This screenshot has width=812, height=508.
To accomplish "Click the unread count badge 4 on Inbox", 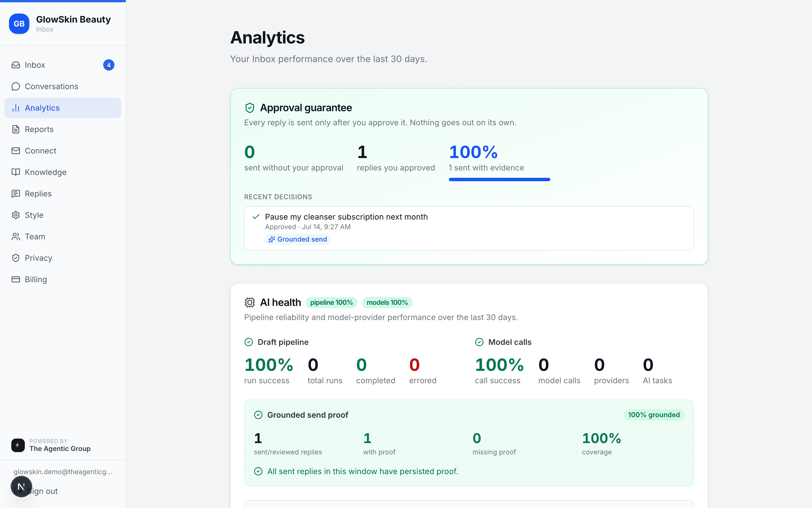I will [x=109, y=65].
